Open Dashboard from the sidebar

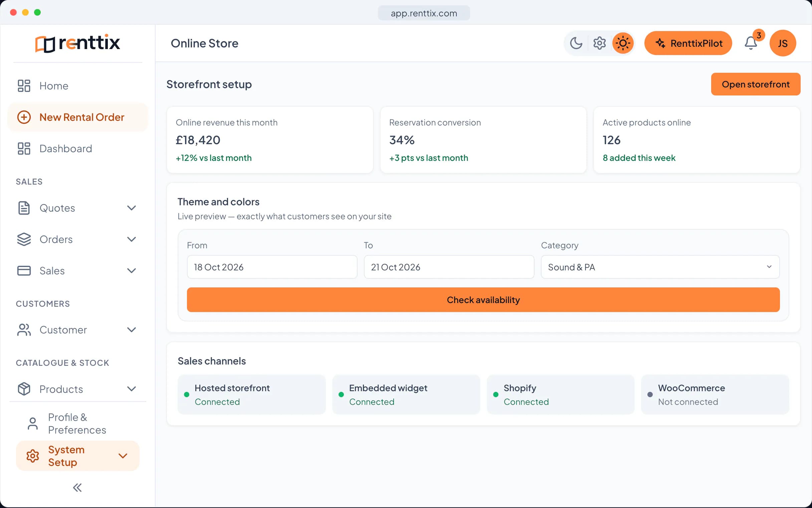click(78, 149)
